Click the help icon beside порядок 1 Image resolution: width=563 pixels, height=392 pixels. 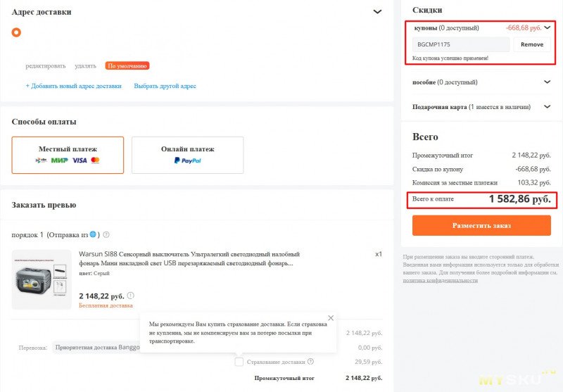[106, 234]
